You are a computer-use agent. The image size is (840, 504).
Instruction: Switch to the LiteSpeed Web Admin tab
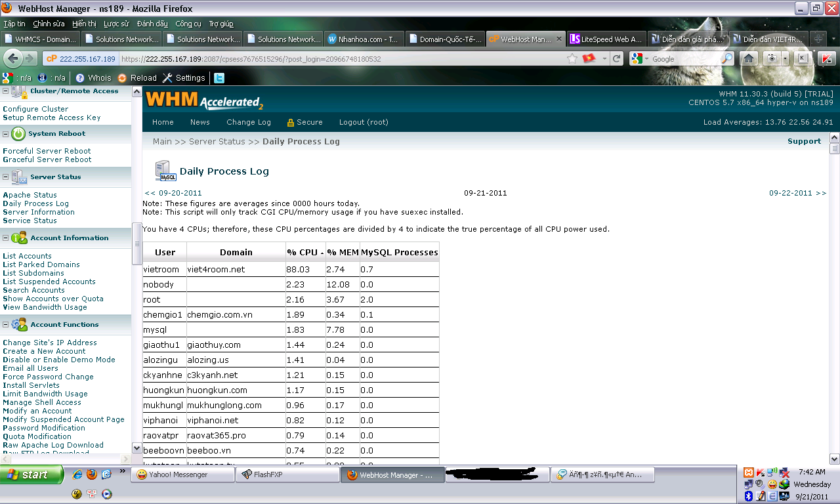coord(606,39)
